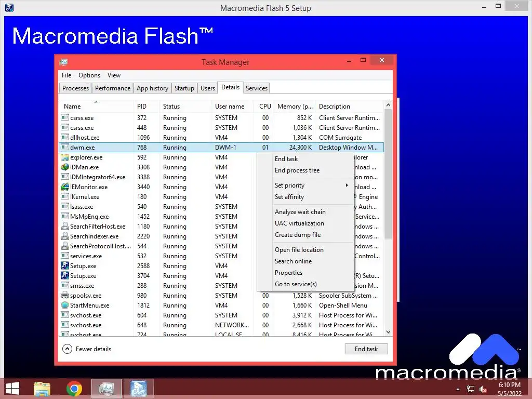532x399 pixels.
Task: Open File Explorer from the taskbar
Action: (42, 389)
